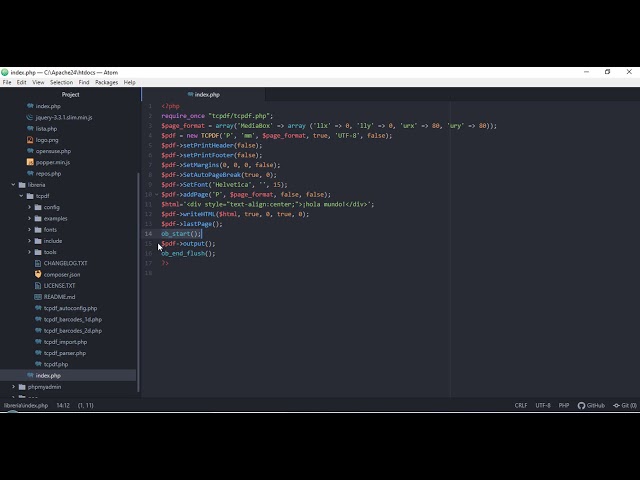Change the UTF-8 encoding in status bar

(x=542, y=405)
